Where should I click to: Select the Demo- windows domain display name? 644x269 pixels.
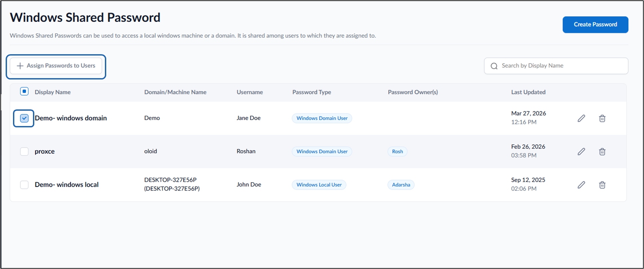71,118
